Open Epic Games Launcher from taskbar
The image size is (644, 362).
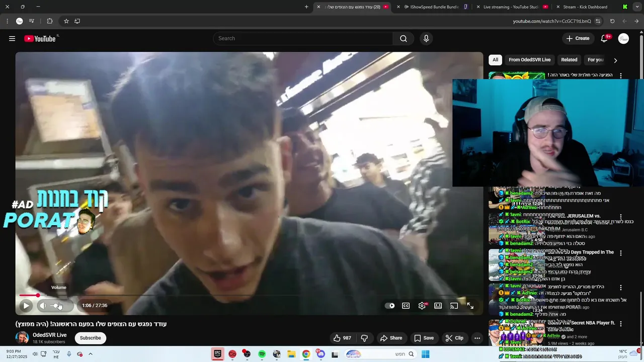click(x=217, y=354)
